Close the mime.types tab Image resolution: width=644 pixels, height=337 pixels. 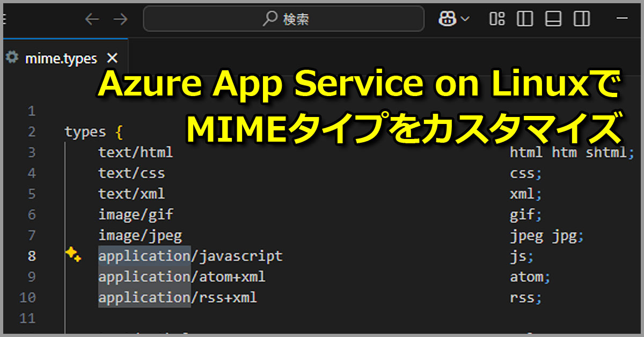tap(112, 58)
